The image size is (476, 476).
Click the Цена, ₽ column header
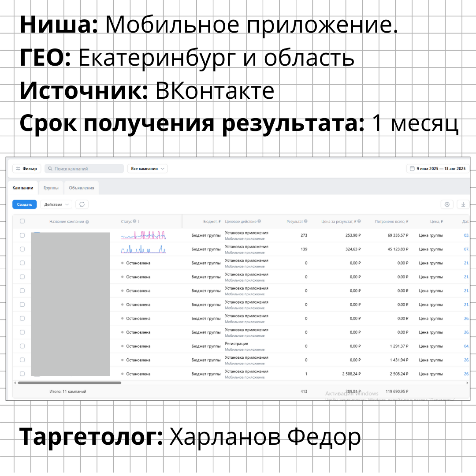click(x=436, y=222)
